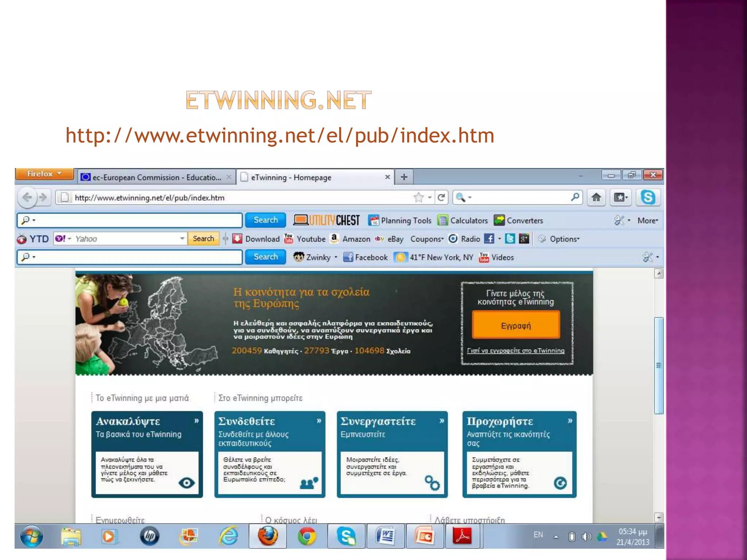The image size is (747, 560).
Task: Reload the page with the refresh icon
Action: coord(441,198)
